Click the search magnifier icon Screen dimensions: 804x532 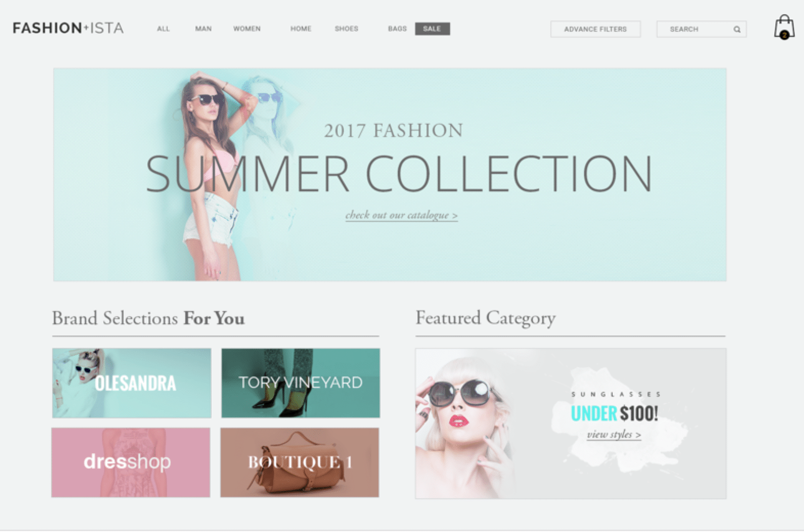point(737,29)
